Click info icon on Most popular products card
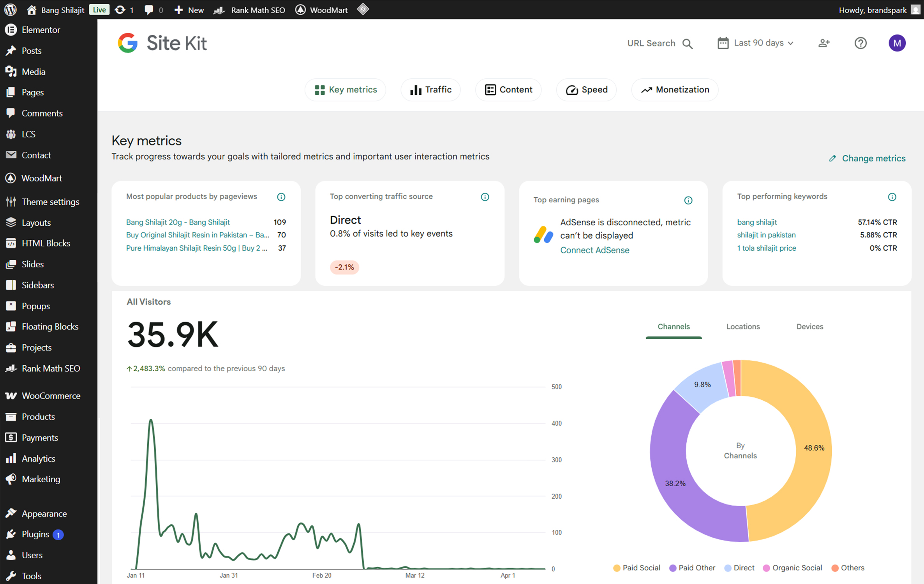 pos(281,197)
